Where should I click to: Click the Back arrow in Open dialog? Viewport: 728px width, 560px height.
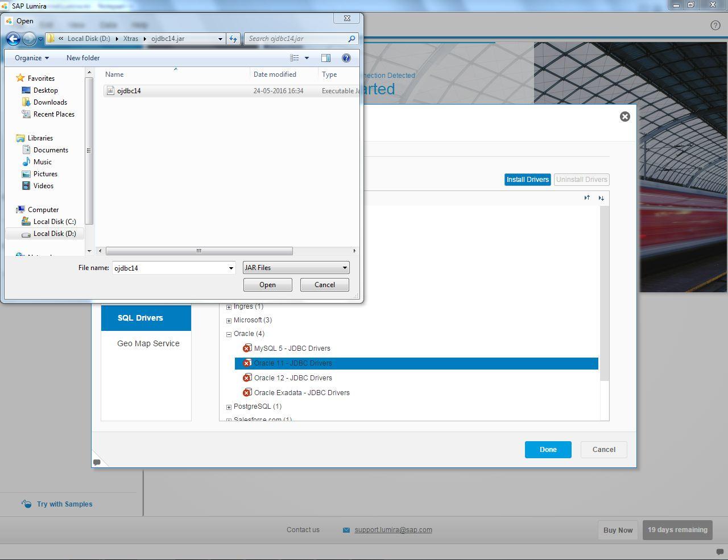(x=13, y=39)
